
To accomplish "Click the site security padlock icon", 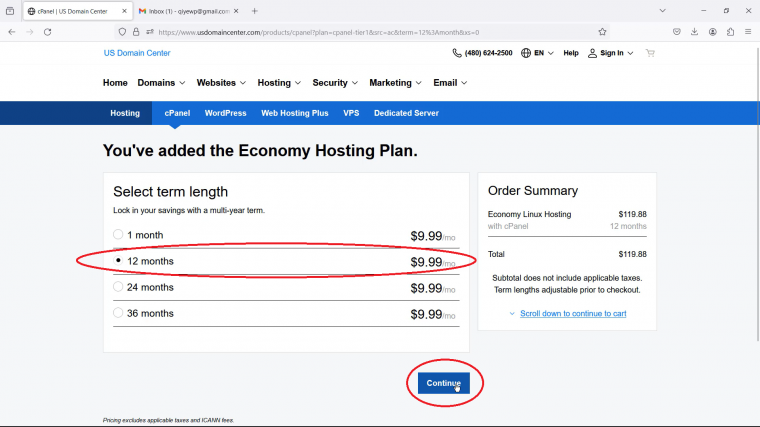I will 136,32.
